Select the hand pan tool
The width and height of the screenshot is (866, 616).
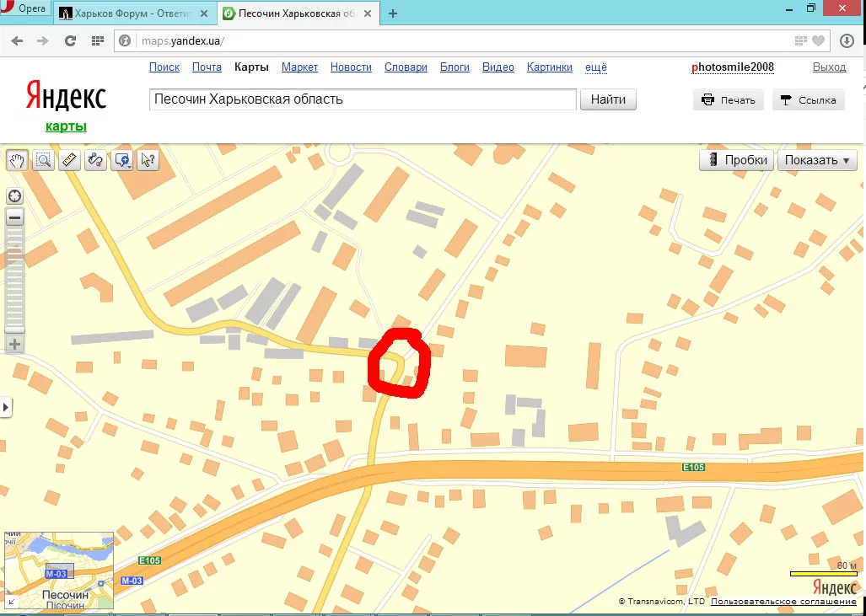pyautogui.click(x=17, y=160)
